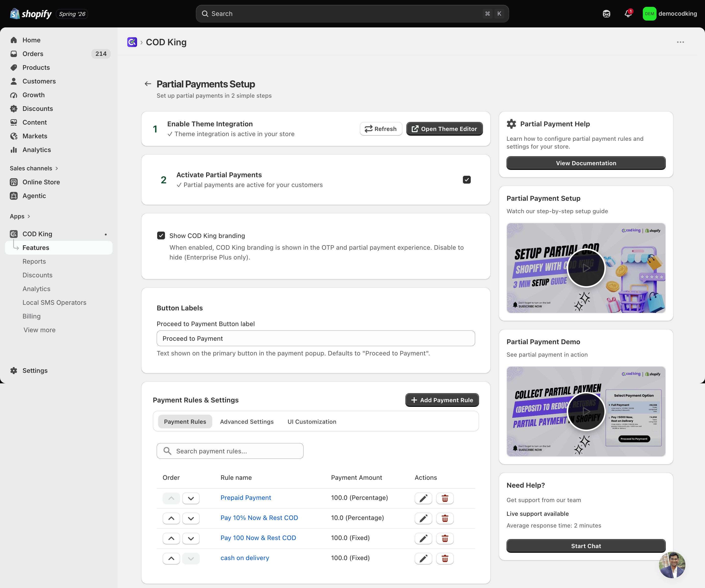Image resolution: width=705 pixels, height=588 pixels.
Task: Open the three-dot more actions menu
Action: tap(680, 42)
